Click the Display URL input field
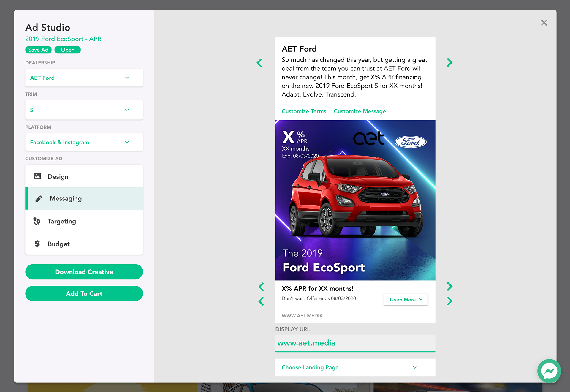570x392 pixels. [x=355, y=343]
